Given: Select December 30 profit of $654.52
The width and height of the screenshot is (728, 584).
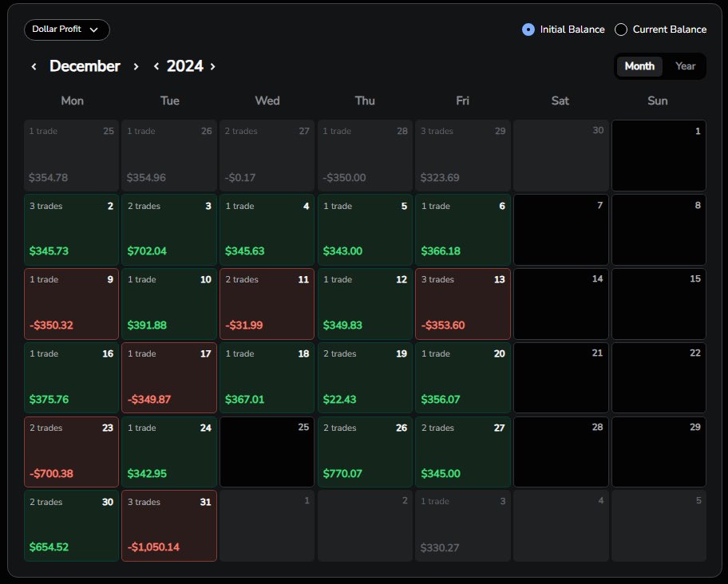Looking at the screenshot, I should (72, 526).
